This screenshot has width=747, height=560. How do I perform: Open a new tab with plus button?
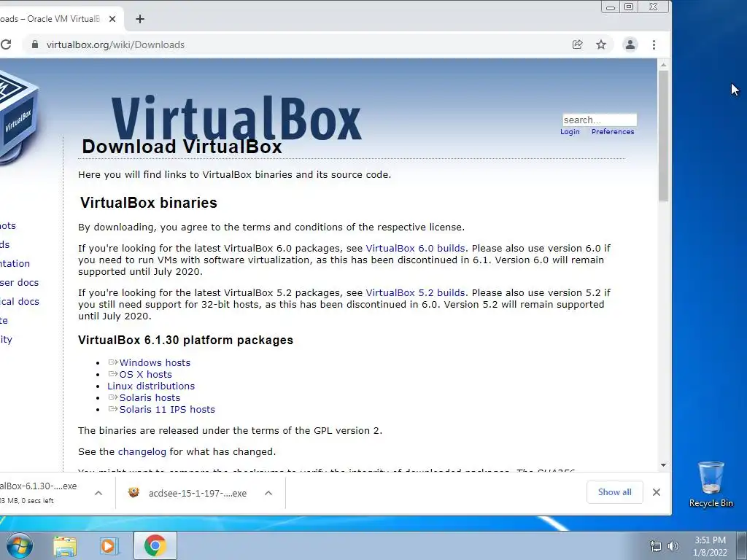pyautogui.click(x=139, y=19)
